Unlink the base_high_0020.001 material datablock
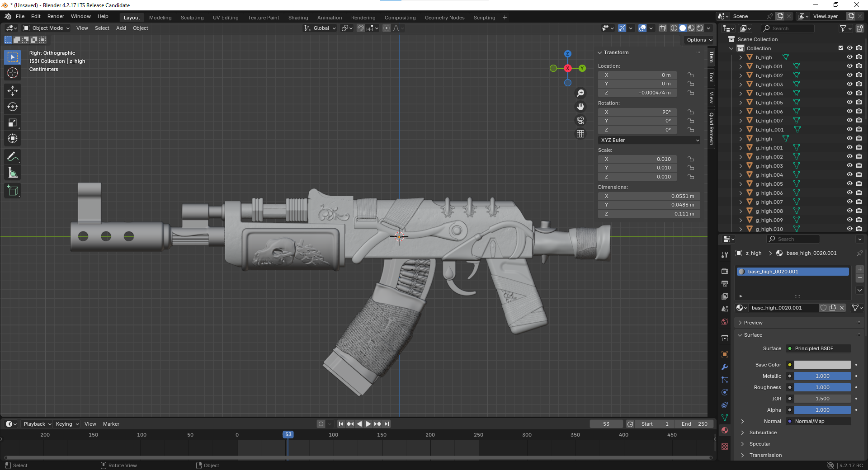 coord(842,308)
